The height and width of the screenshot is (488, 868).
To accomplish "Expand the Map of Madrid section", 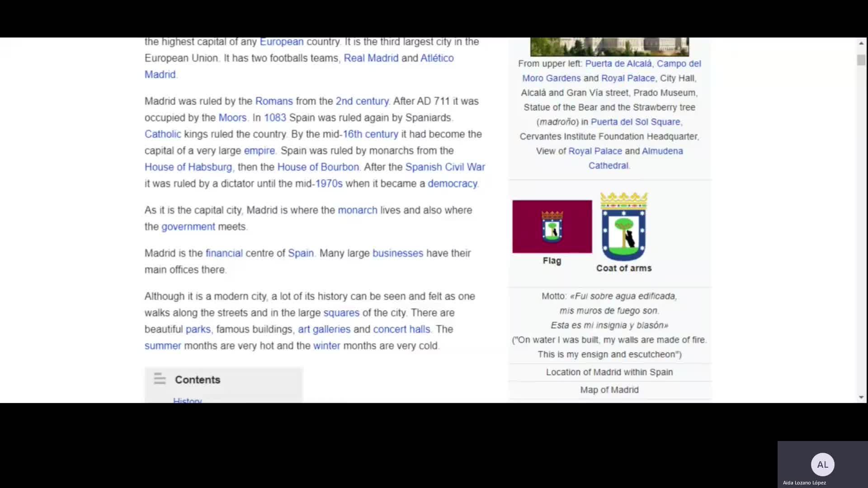I will [609, 389].
